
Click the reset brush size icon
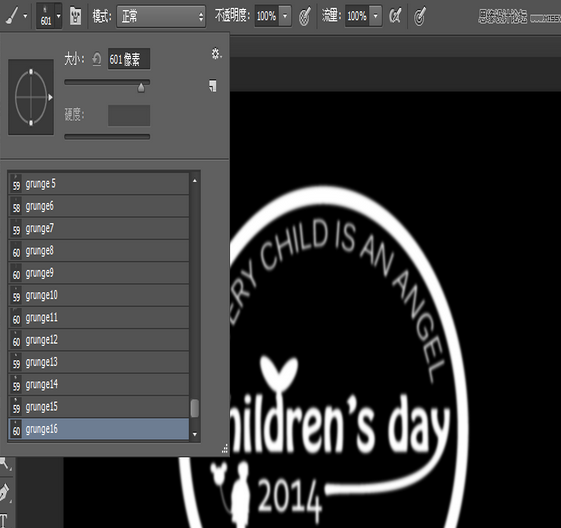97,59
